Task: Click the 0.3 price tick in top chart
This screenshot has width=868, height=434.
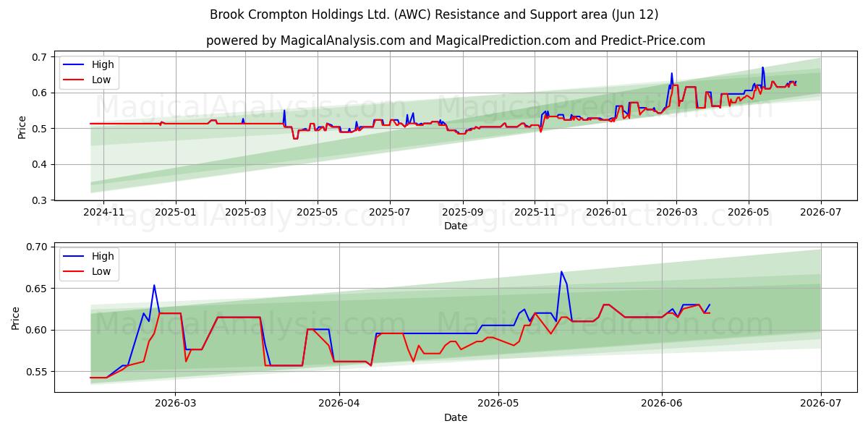Action: [x=41, y=200]
